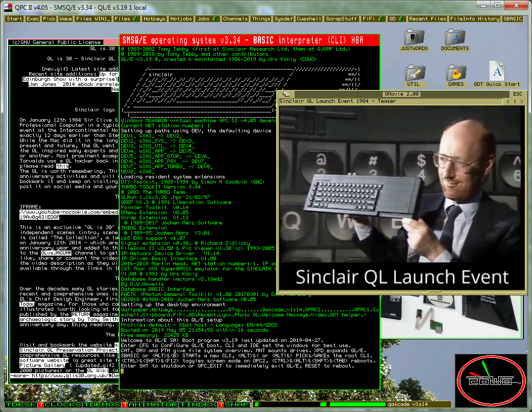Click the QMovie window move icon

click(285, 94)
